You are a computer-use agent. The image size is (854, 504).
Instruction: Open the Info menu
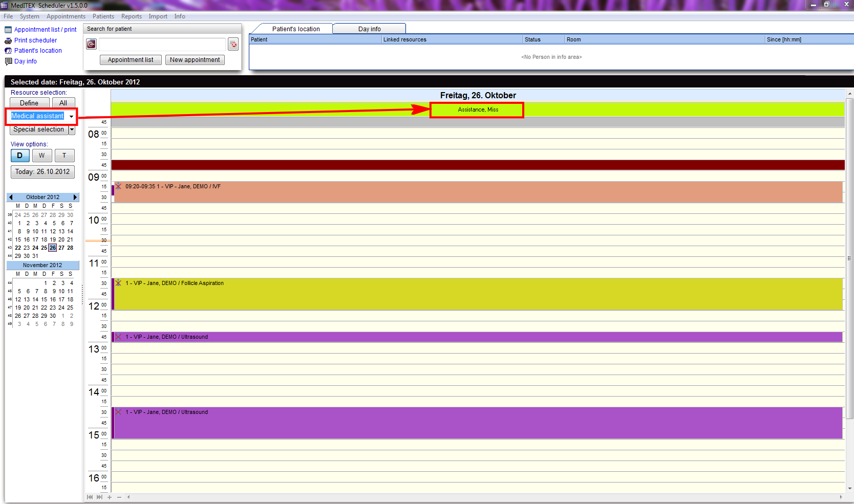click(180, 16)
